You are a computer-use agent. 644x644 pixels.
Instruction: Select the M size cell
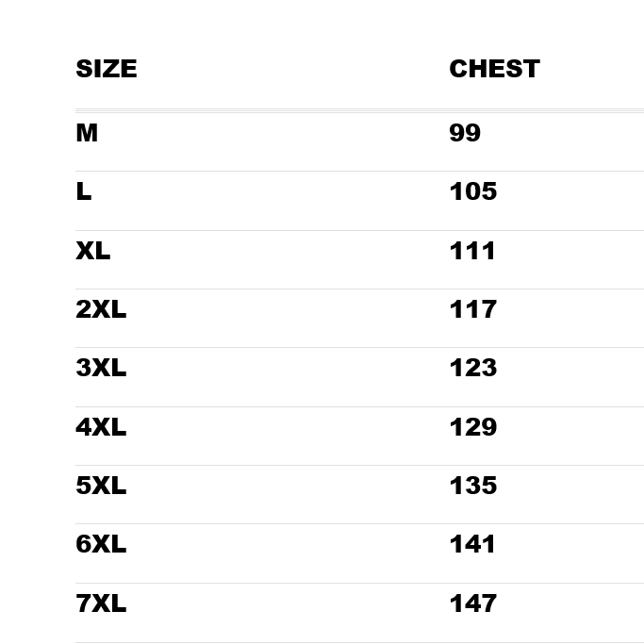[87, 133]
